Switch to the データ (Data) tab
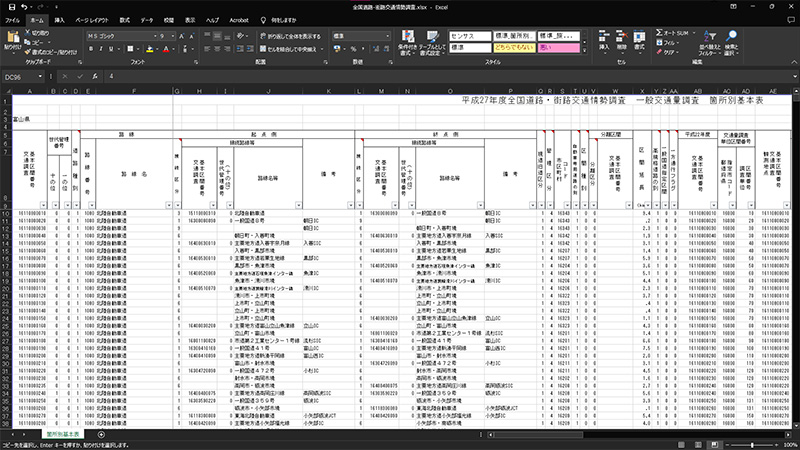Viewport: 800px width, 450px height. pyautogui.click(x=147, y=19)
